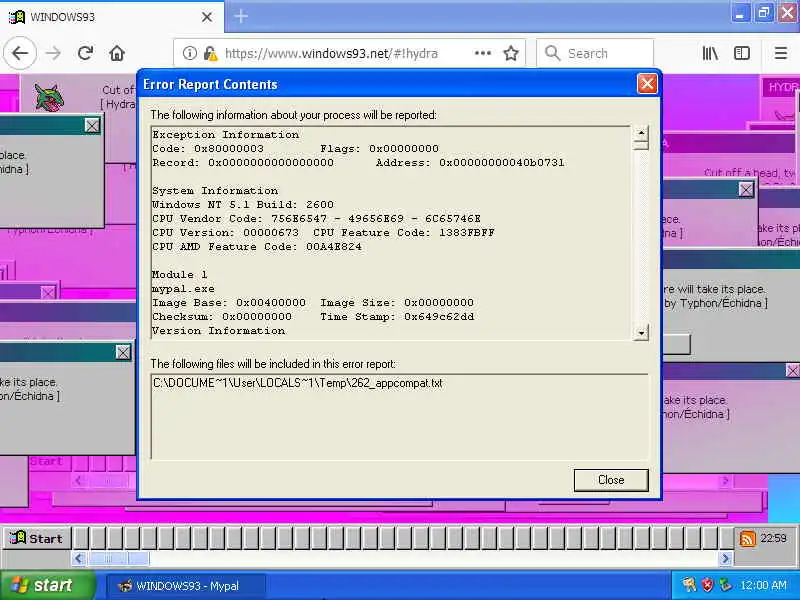Viewport: 800px width, 600px height.
Task: Click the Close button in error report
Action: click(611, 480)
